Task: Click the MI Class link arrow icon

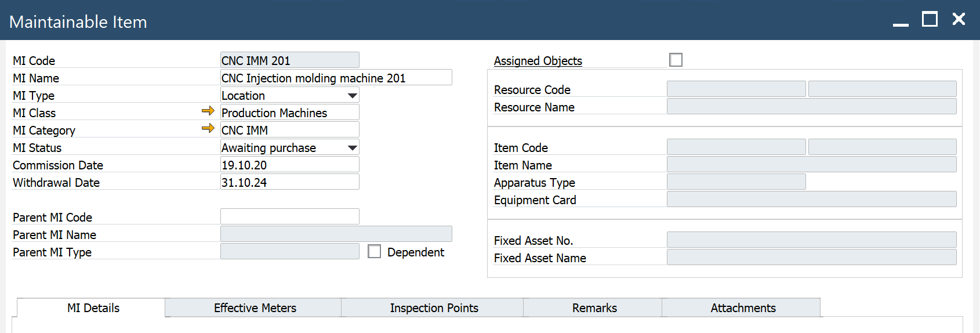Action: click(x=208, y=111)
